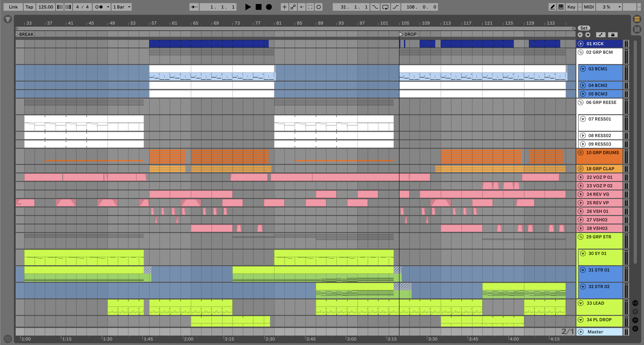The width and height of the screenshot is (644, 345).
Task: Toggle Draw Mode pencil icon
Action: (x=552, y=7)
